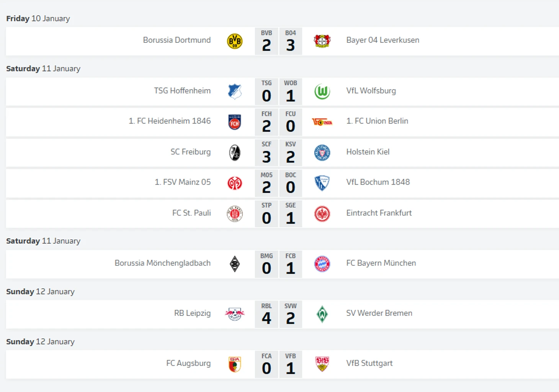The image size is (559, 392).
Task: Click the VfB Stuttgart crest
Action: point(322,364)
